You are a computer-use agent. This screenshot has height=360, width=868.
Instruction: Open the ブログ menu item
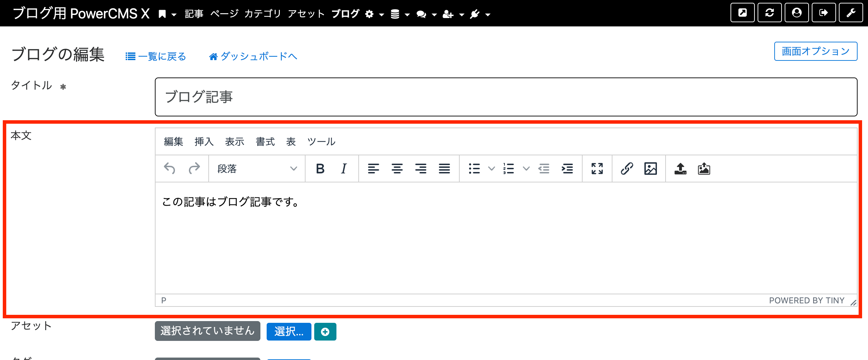point(345,14)
